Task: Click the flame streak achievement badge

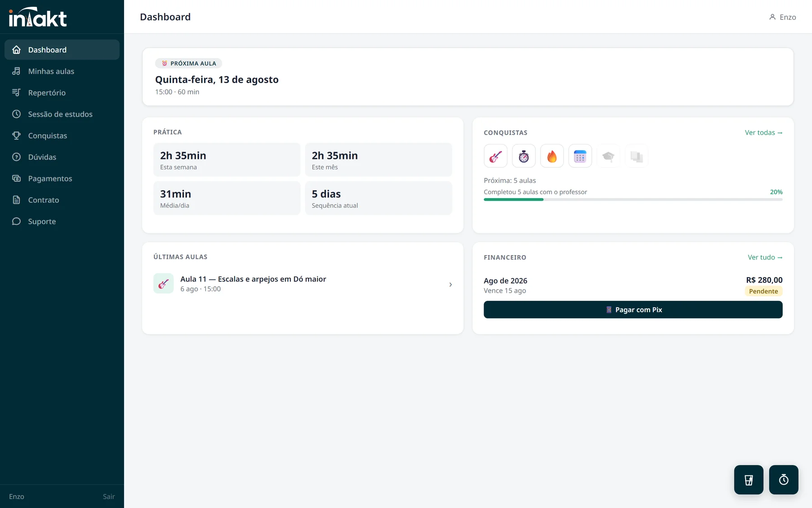Action: click(552, 156)
